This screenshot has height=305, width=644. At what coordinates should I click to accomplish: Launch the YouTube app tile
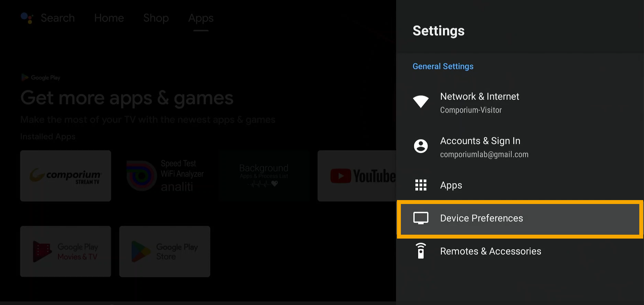click(357, 176)
